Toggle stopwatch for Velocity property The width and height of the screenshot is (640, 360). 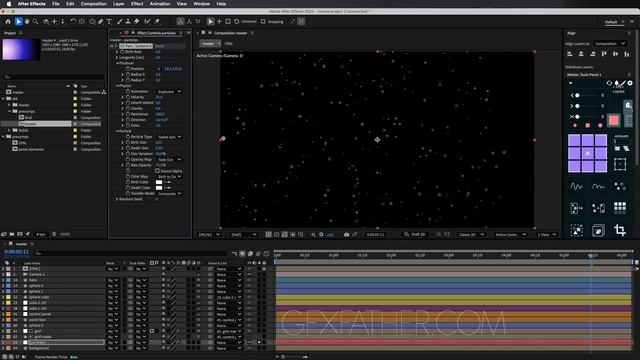[x=128, y=97]
